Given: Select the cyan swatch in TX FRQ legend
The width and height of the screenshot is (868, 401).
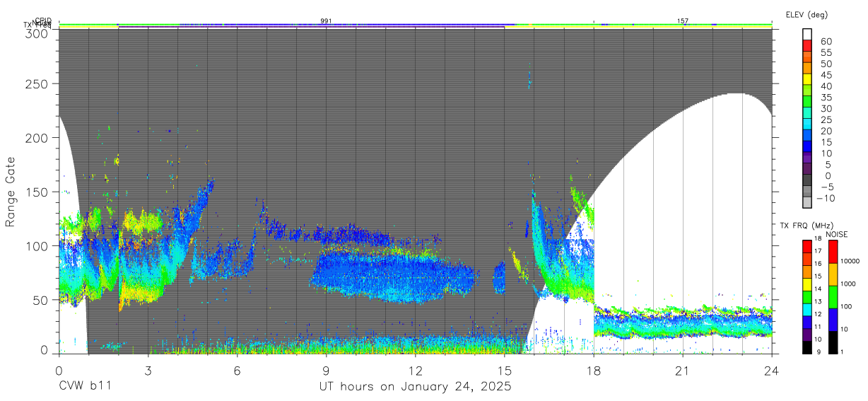Looking at the screenshot, I should tap(807, 310).
